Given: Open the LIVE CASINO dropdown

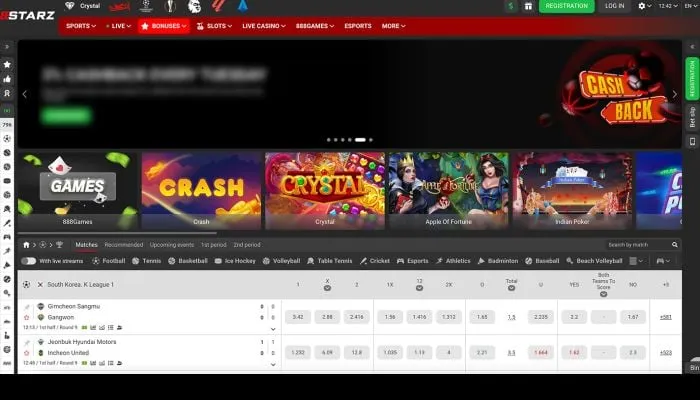Looking at the screenshot, I should point(264,26).
